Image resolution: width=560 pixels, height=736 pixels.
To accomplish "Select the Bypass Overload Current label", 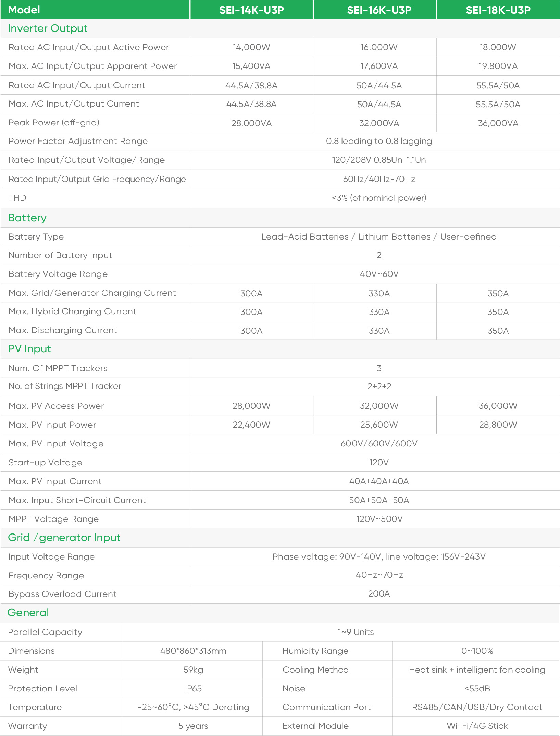I will 63,594.
